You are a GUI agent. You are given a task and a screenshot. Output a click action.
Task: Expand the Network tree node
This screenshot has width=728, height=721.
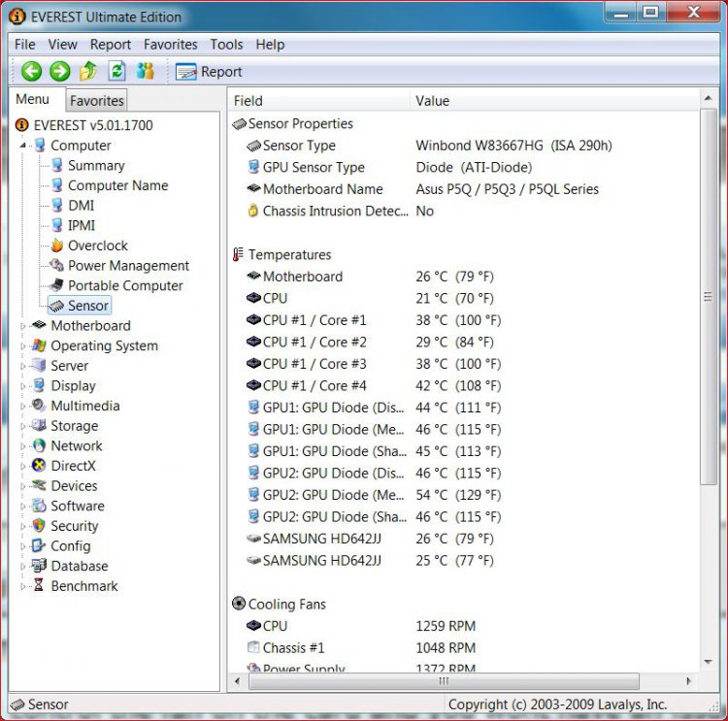tap(22, 445)
